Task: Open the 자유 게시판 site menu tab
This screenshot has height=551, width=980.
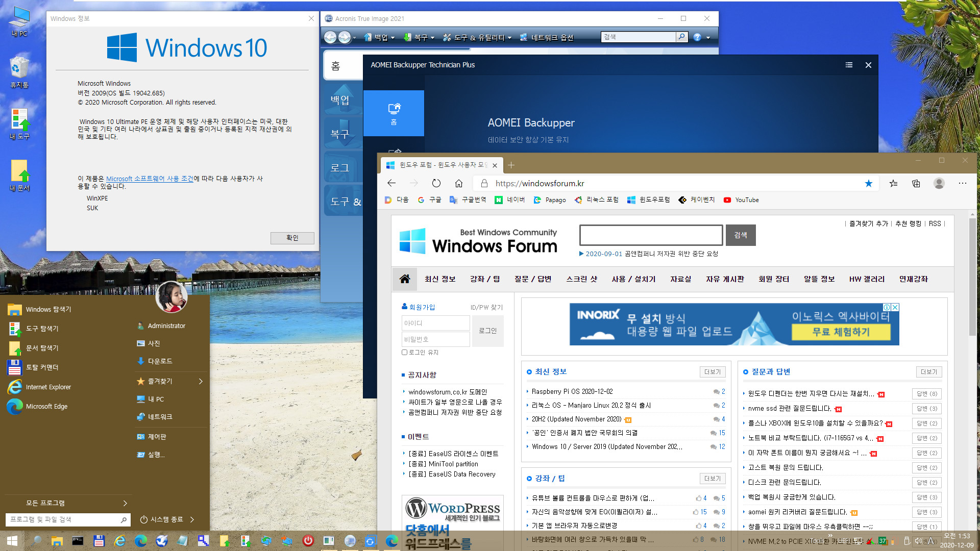Action: pos(725,279)
